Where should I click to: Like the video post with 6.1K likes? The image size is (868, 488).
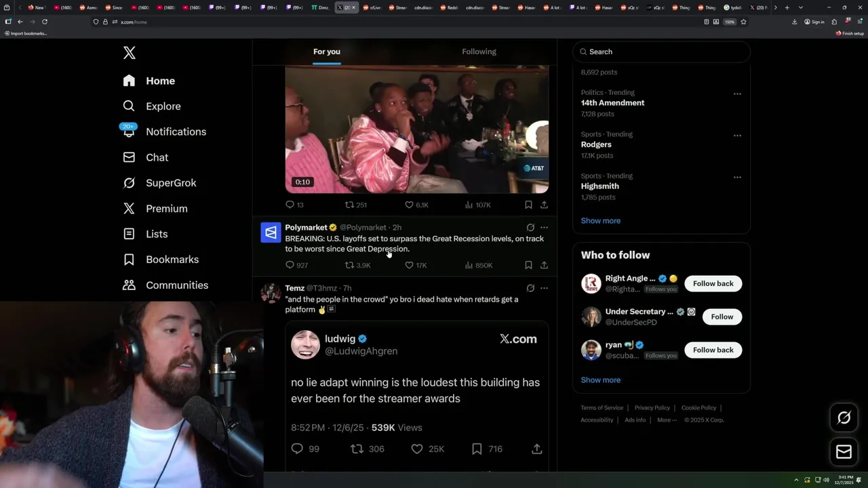(416, 205)
